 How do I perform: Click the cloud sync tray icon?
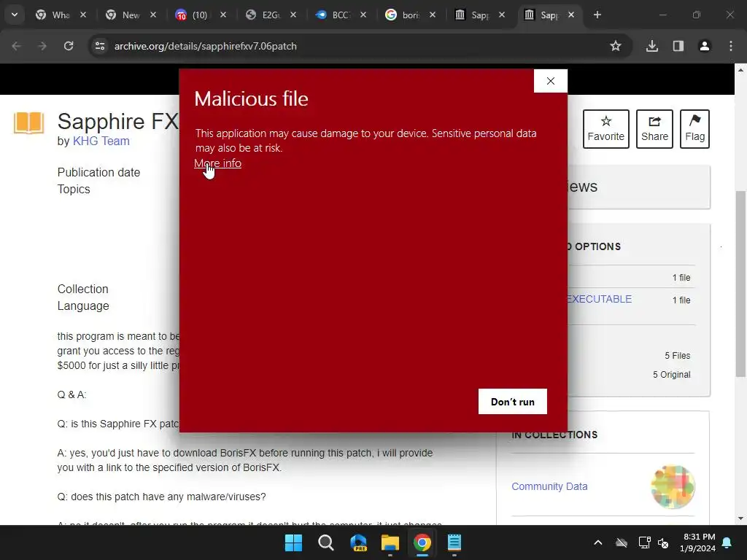(x=622, y=542)
